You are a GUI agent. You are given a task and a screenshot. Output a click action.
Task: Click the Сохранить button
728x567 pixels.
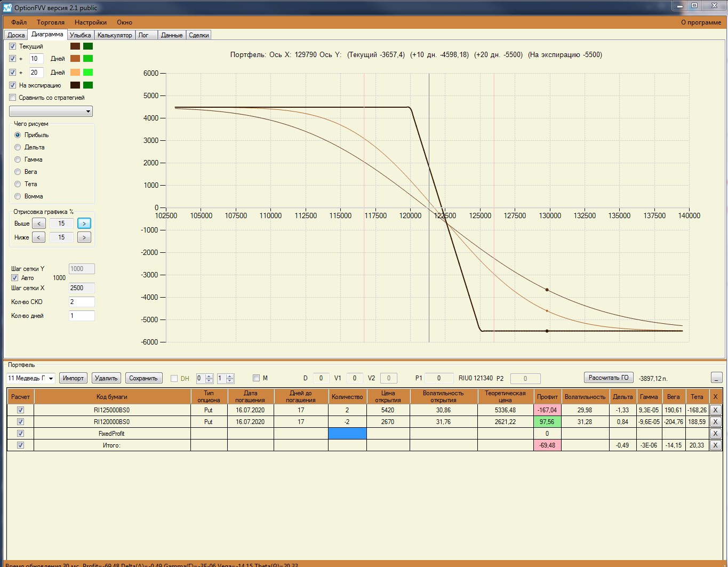pyautogui.click(x=143, y=378)
